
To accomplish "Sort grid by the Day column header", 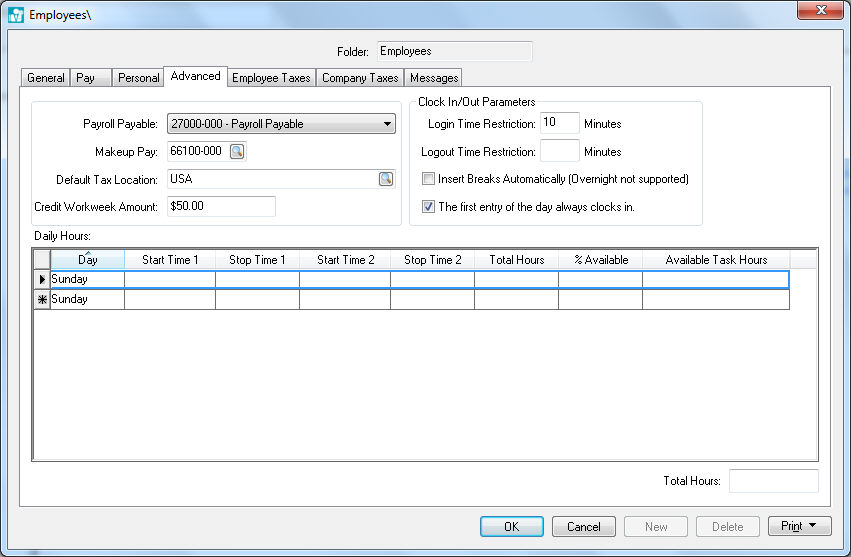I will (87, 260).
